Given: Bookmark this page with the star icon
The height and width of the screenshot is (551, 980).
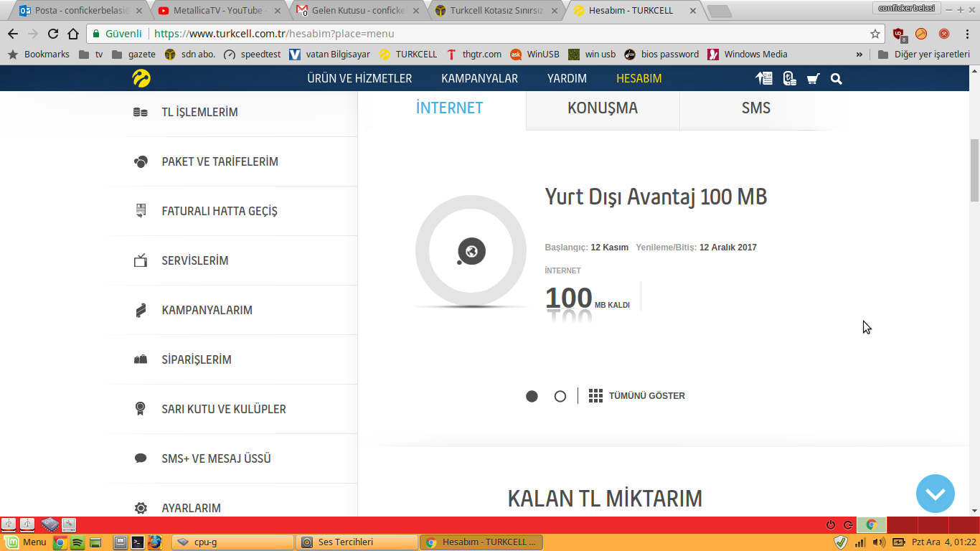Looking at the screenshot, I should point(875,34).
